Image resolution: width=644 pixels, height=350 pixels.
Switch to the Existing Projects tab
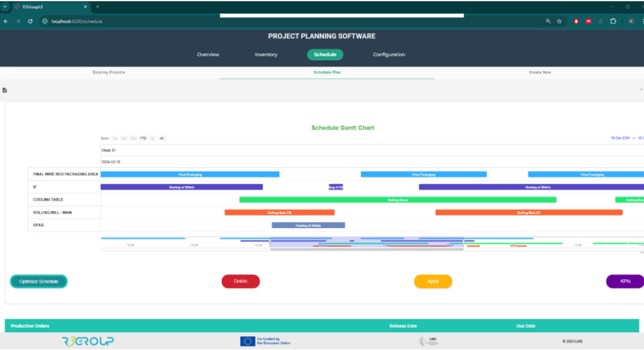tap(109, 72)
